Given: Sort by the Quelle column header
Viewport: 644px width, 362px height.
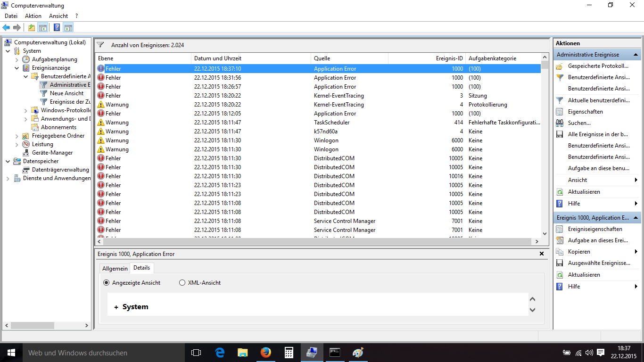Looking at the screenshot, I should 350,58.
